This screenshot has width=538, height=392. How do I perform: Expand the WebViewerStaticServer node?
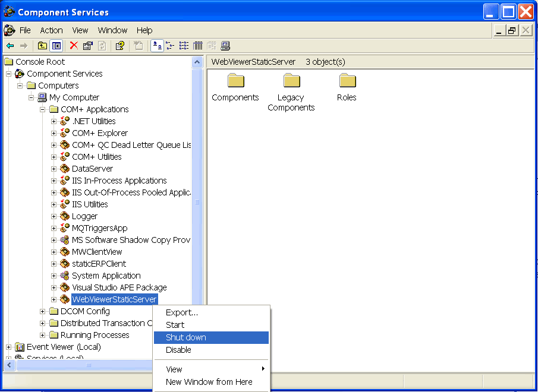[54, 299]
